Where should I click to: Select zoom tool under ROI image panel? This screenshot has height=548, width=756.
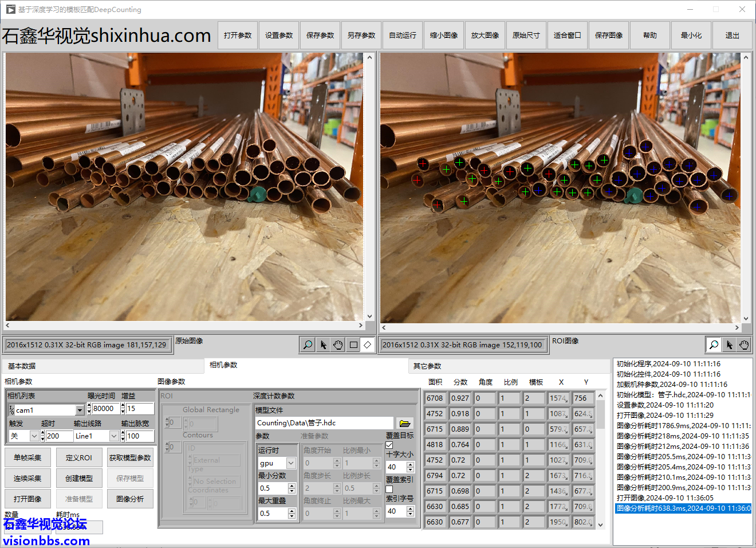[714, 345]
